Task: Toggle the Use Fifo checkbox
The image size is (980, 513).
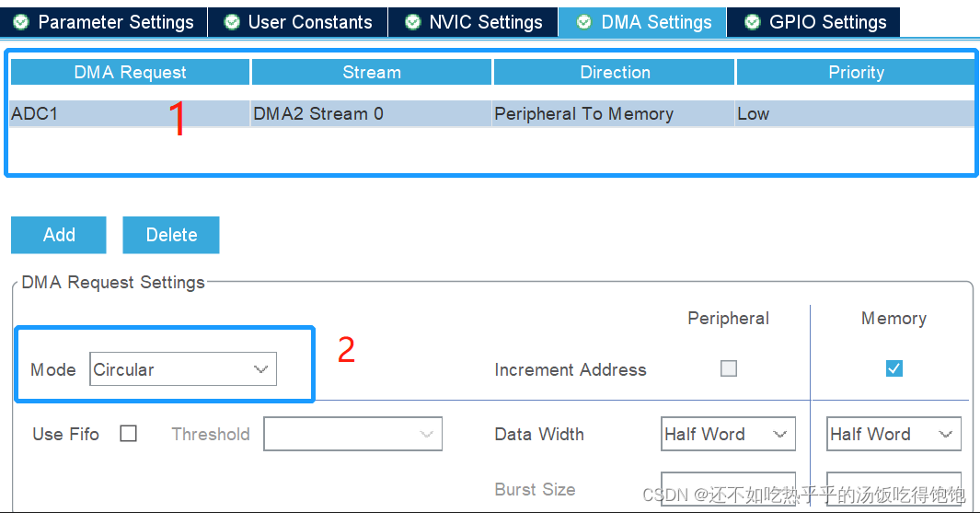Action: click(128, 434)
